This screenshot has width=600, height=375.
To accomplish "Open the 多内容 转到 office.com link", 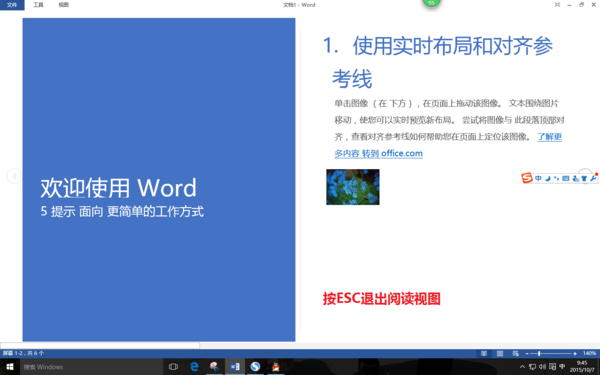I will pos(378,153).
